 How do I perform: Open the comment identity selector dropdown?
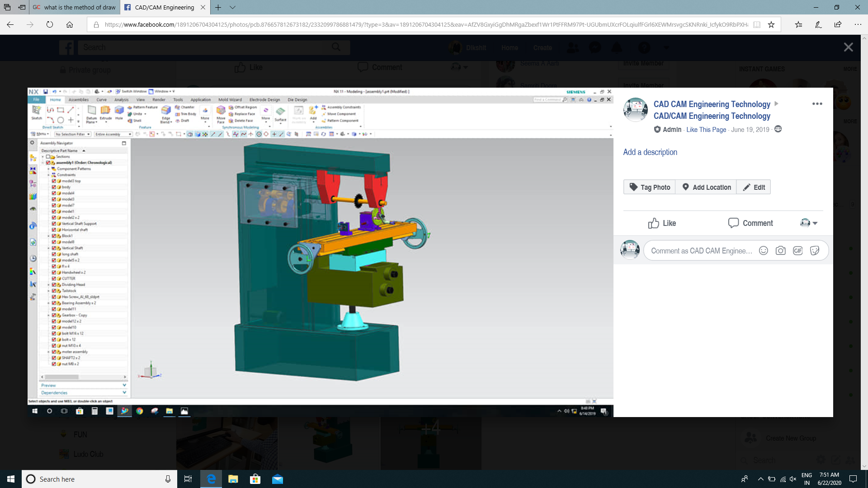[809, 223]
